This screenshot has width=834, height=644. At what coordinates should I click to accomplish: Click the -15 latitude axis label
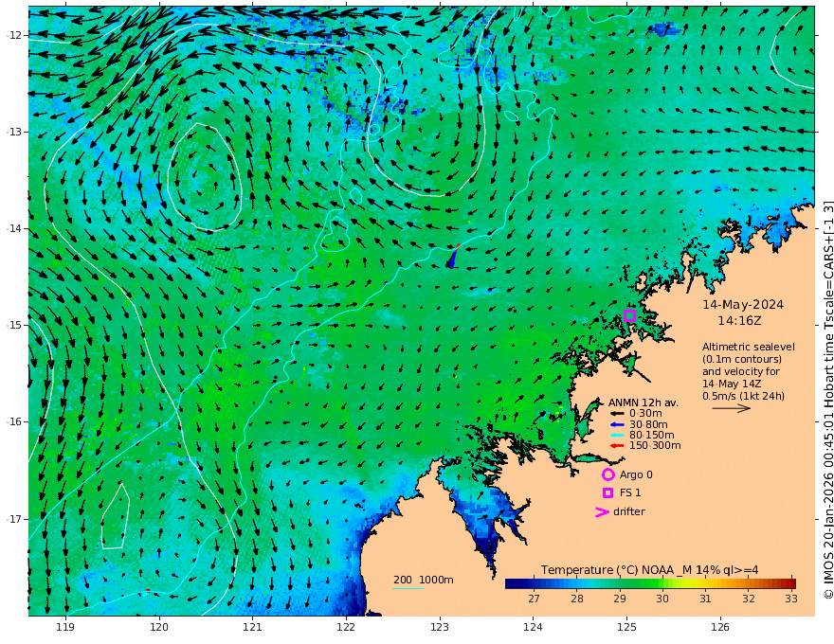14,325
